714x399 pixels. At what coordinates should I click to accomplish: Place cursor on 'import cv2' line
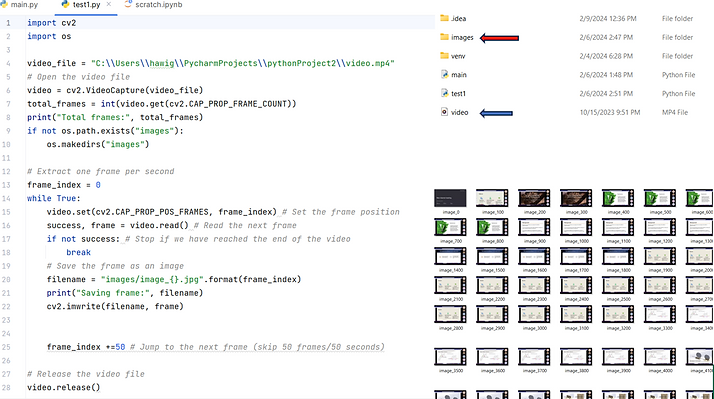pyautogui.click(x=51, y=23)
